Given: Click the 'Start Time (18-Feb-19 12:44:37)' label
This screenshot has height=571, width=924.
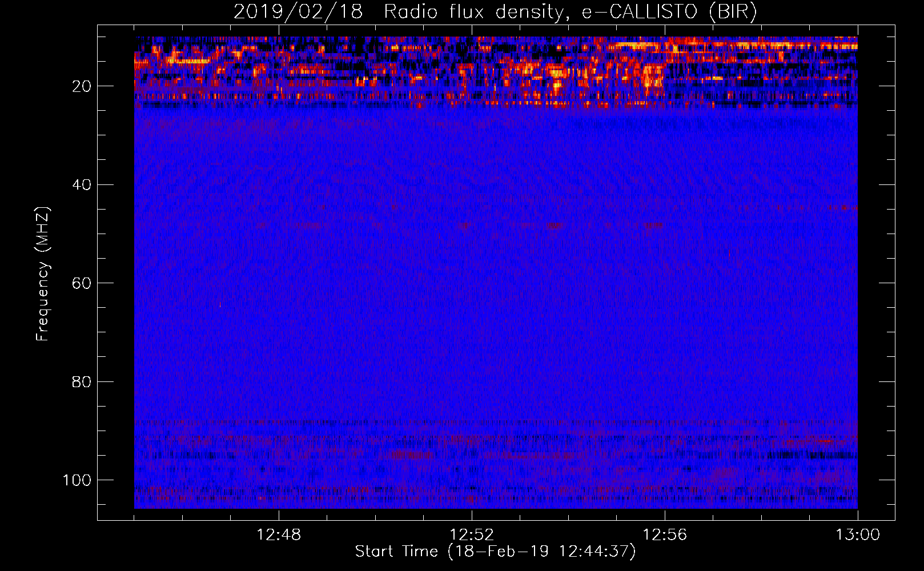Looking at the screenshot, I should pos(495,552).
